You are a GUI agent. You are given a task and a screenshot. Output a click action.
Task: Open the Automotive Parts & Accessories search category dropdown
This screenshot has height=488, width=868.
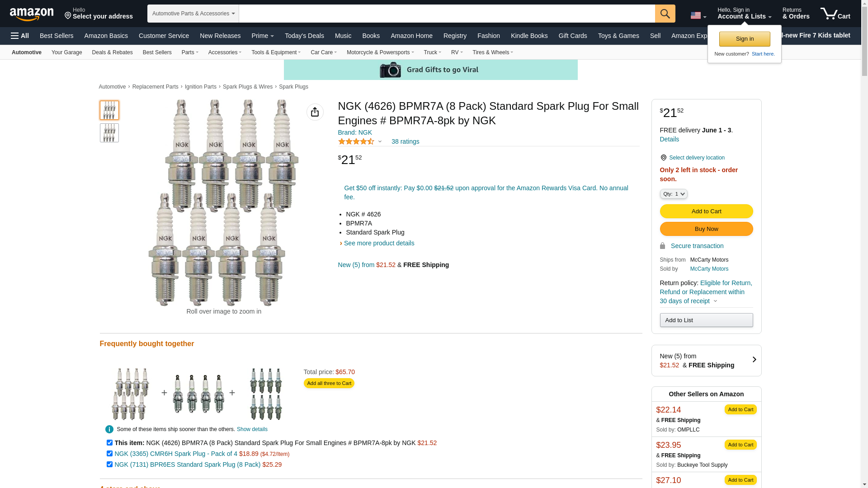pyautogui.click(x=193, y=14)
